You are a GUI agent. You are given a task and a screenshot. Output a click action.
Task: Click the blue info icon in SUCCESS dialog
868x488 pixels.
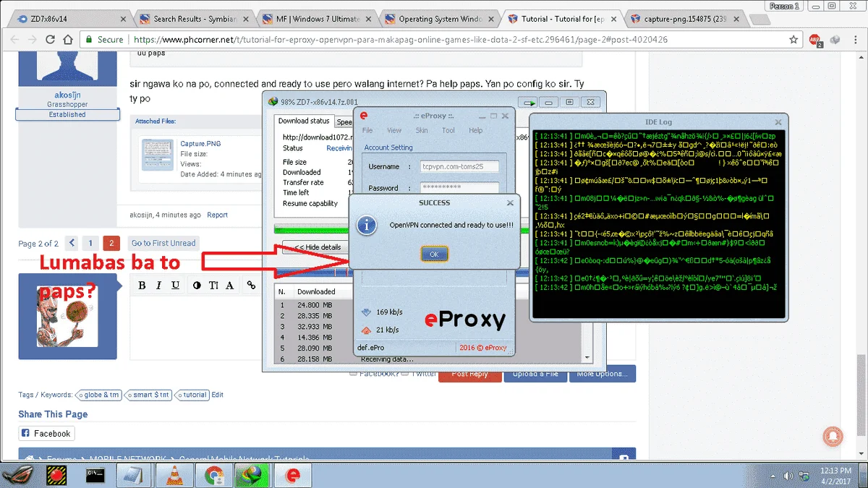click(367, 225)
